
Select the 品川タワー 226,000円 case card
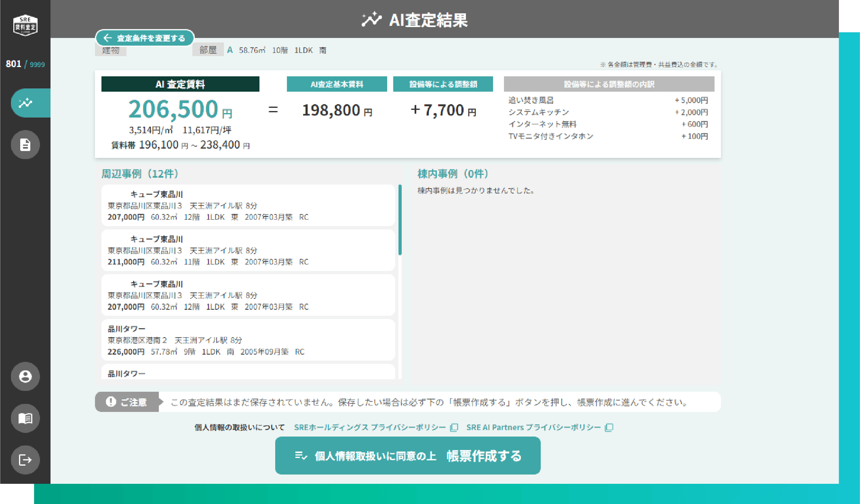(x=248, y=340)
